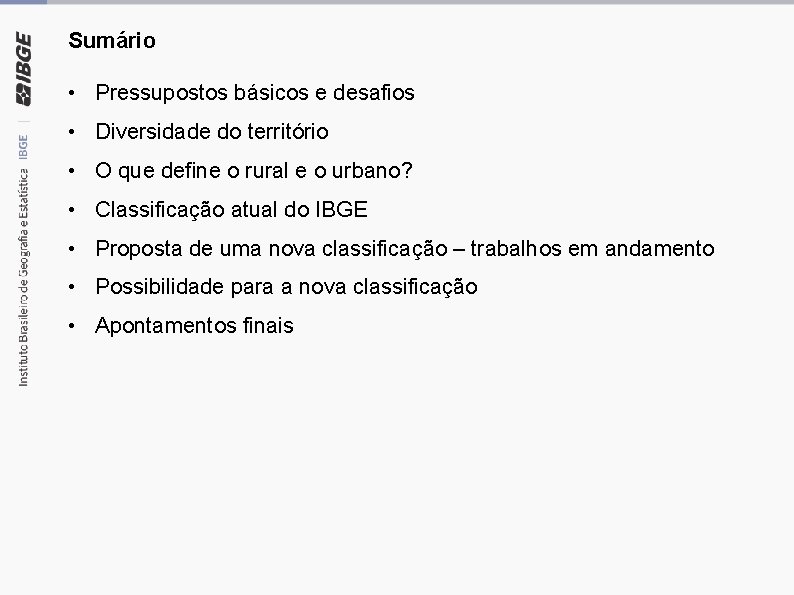The height and width of the screenshot is (595, 794).
Task: Select the vertical Instituto Brasileiro de Geografia text
Action: (23, 277)
